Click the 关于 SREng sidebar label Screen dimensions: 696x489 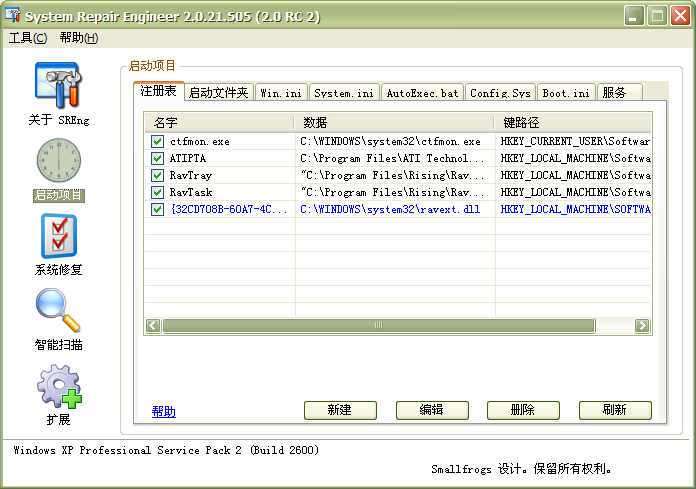[x=59, y=120]
